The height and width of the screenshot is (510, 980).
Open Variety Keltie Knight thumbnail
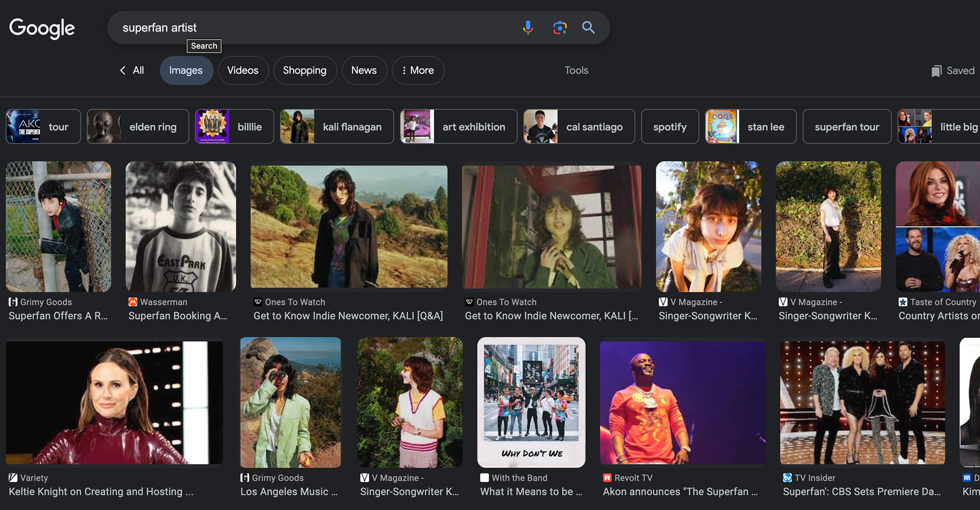114,403
